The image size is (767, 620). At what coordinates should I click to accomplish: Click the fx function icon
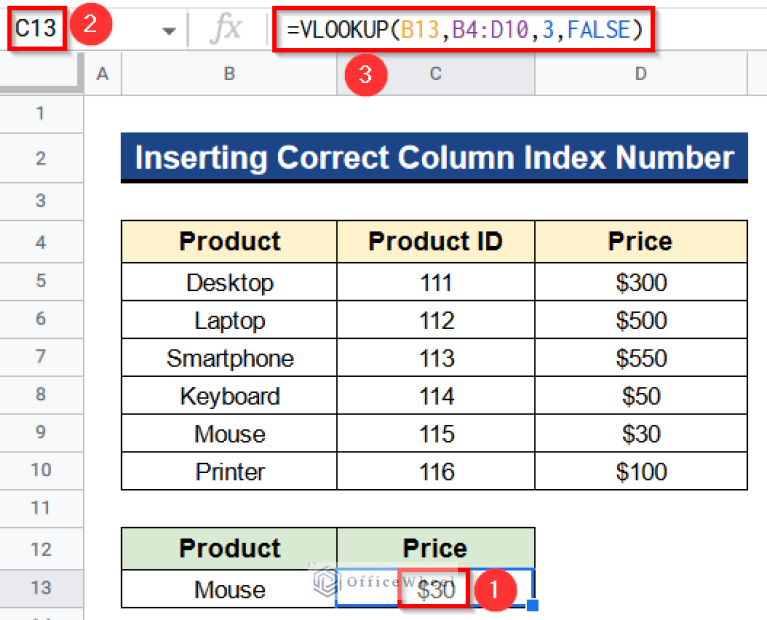coord(226,29)
